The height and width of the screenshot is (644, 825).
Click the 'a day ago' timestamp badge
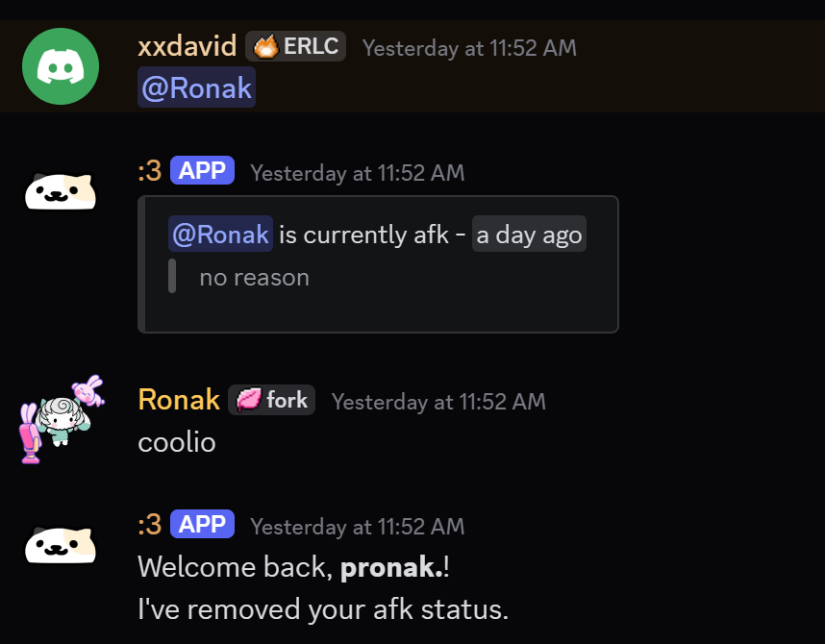[x=529, y=234]
